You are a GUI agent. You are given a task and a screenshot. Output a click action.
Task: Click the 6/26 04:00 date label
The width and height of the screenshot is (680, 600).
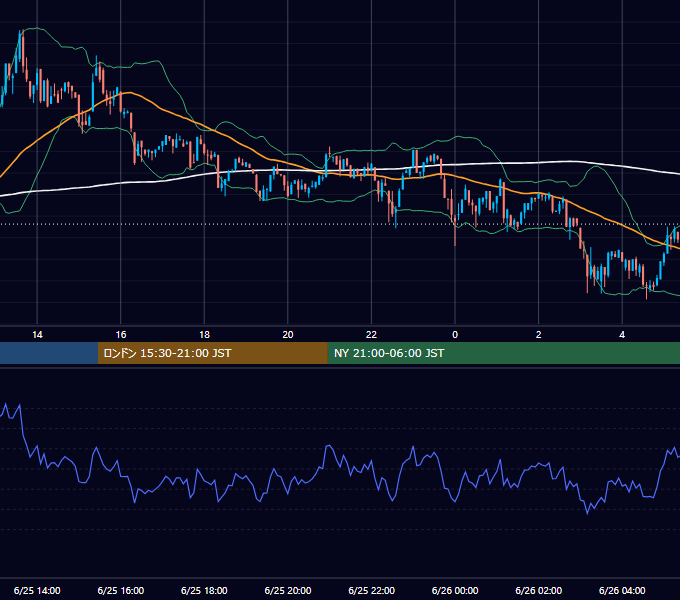coord(622,590)
